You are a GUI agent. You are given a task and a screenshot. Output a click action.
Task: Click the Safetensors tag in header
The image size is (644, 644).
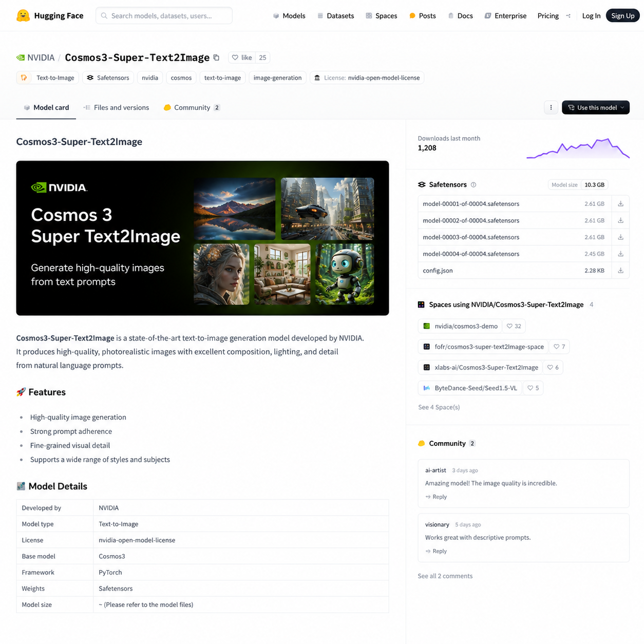point(108,78)
